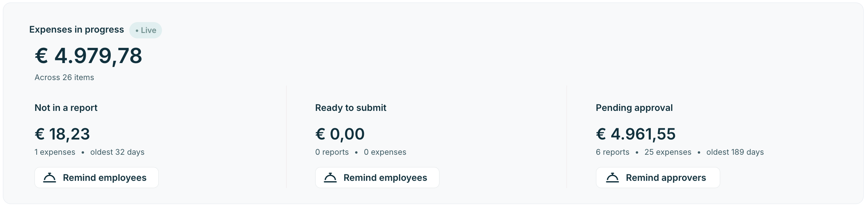868x208 pixels.
Task: Click the 0 reports label
Action: tap(332, 152)
